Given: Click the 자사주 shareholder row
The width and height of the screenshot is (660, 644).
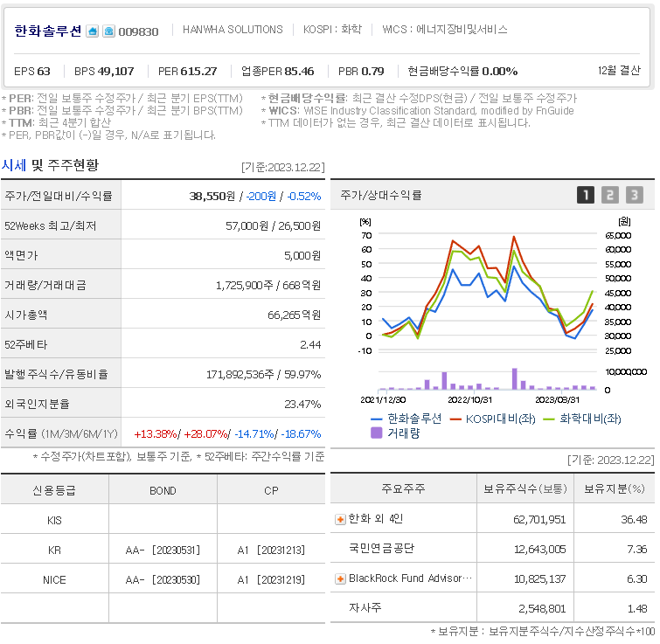Looking at the screenshot, I should pos(492,608).
